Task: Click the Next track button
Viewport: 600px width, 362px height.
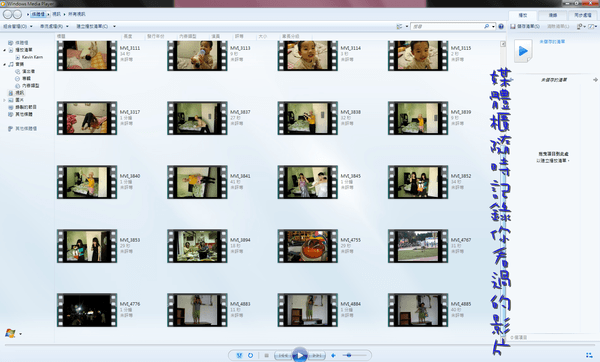Action: (x=317, y=355)
